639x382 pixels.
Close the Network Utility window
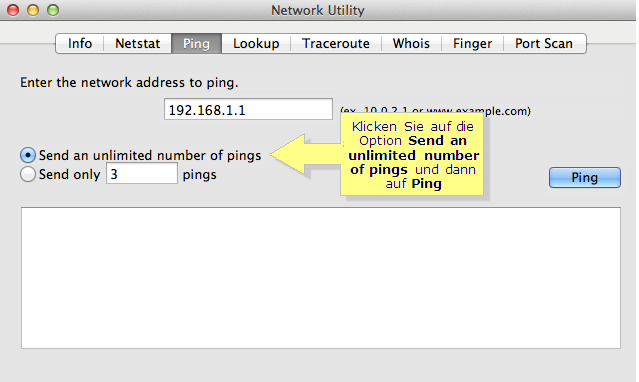click(13, 10)
